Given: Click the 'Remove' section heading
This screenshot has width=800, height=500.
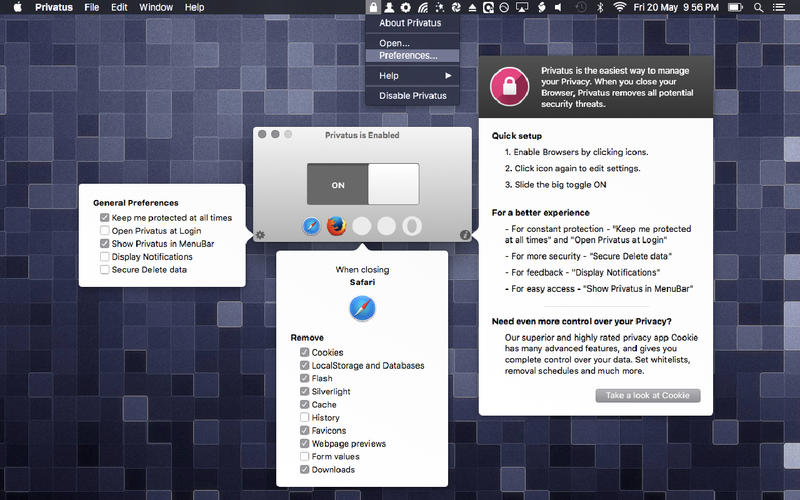Looking at the screenshot, I should click(307, 337).
